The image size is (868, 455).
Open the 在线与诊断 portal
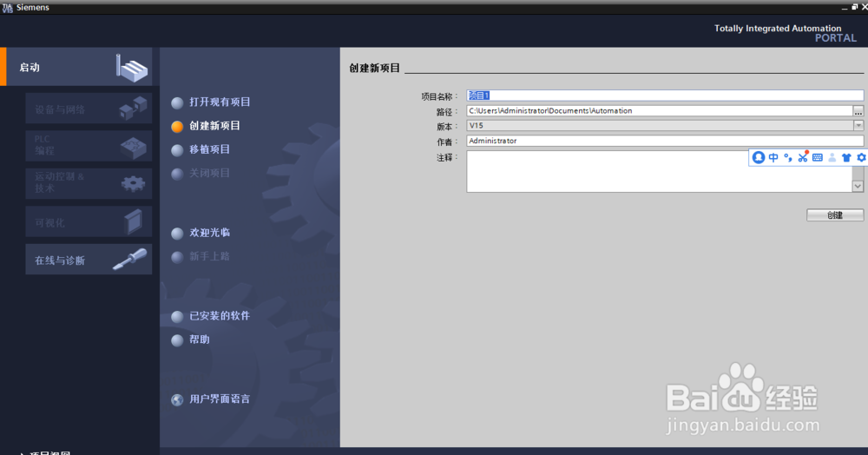click(89, 259)
